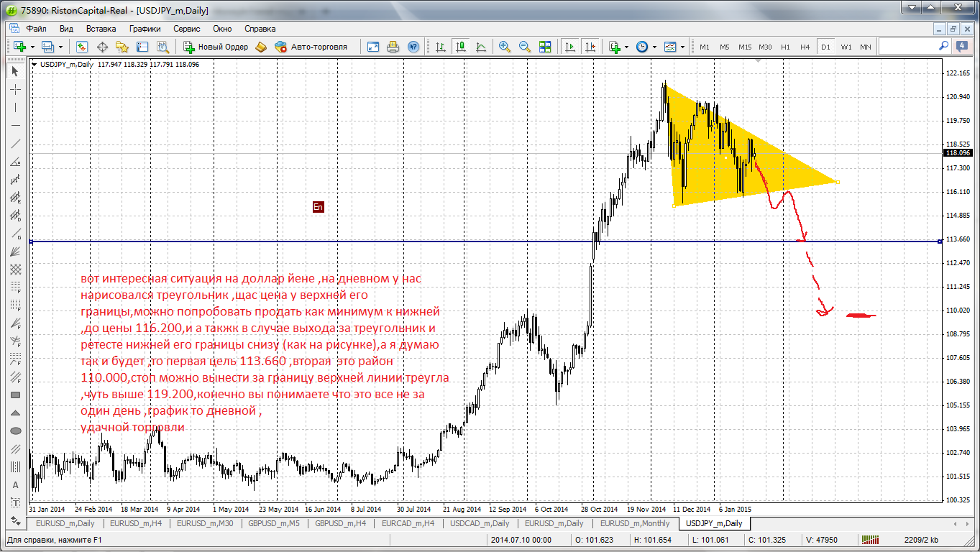
Task: Toggle the Terminal window icon
Action: tap(142, 47)
